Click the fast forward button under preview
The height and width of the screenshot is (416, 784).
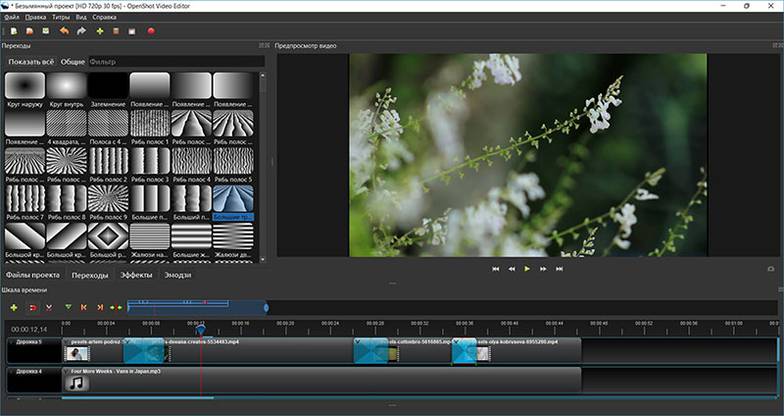[x=543, y=269]
